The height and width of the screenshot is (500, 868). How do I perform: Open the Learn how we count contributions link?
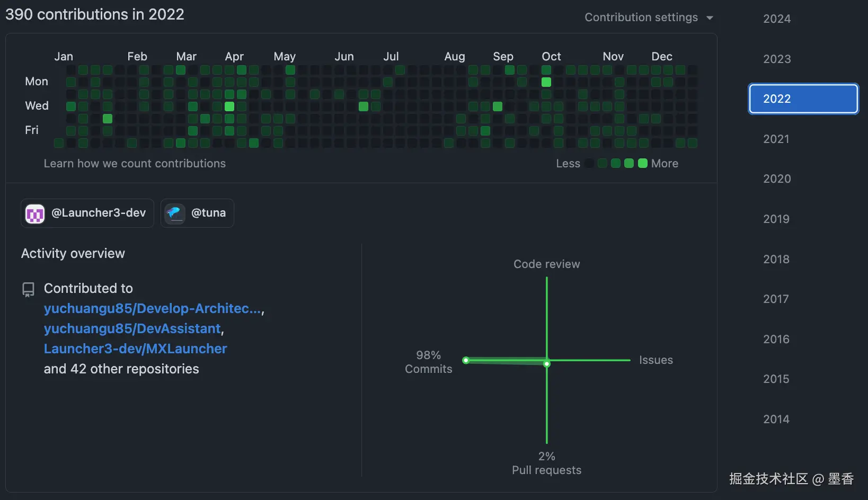(x=135, y=163)
